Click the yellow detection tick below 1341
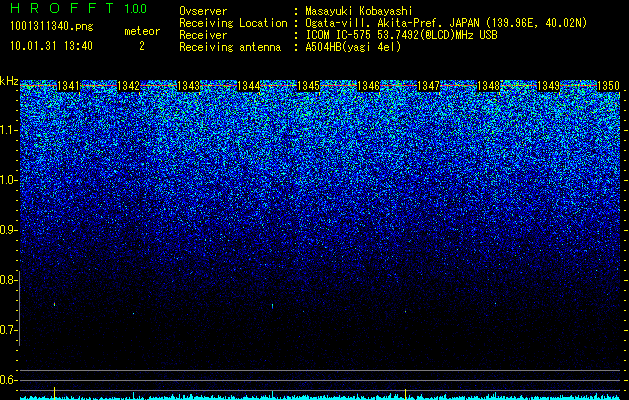Screen dimensions: 629x400 pyautogui.click(x=54, y=393)
